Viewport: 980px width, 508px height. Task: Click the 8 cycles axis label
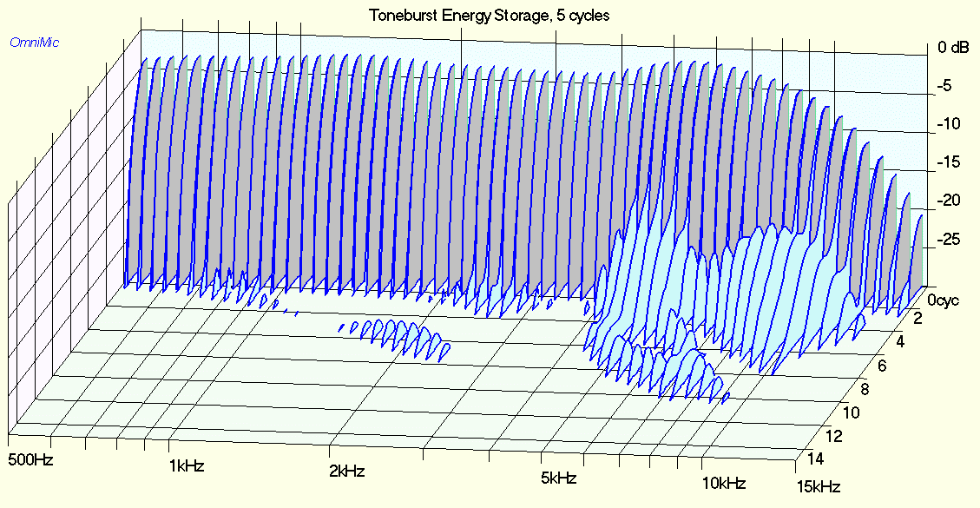(x=865, y=388)
